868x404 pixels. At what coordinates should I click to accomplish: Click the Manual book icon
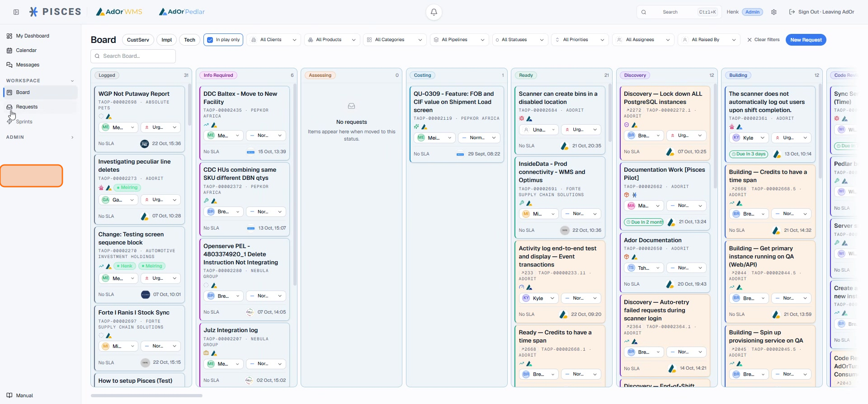pyautogui.click(x=9, y=395)
